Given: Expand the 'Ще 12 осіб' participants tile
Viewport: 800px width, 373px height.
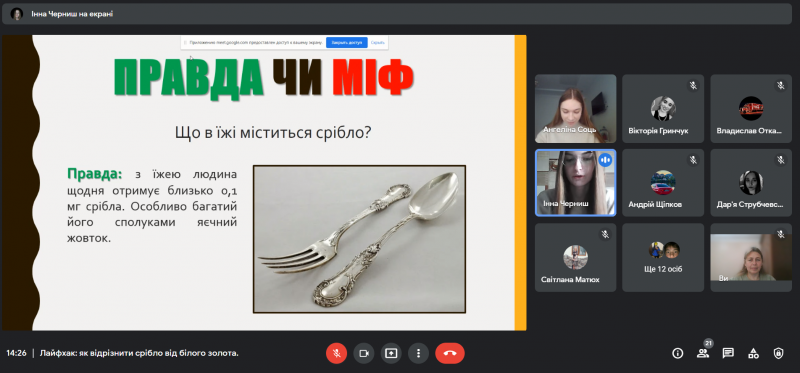Looking at the screenshot, I should [663, 258].
